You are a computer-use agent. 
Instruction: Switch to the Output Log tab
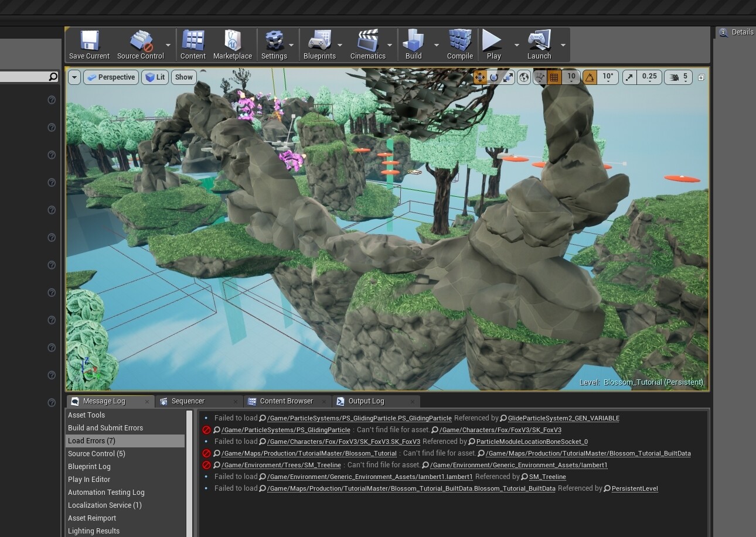366,401
